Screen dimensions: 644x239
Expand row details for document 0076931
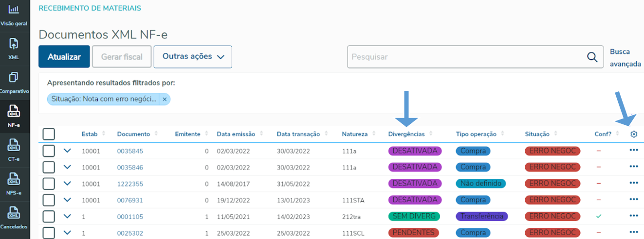click(x=68, y=200)
